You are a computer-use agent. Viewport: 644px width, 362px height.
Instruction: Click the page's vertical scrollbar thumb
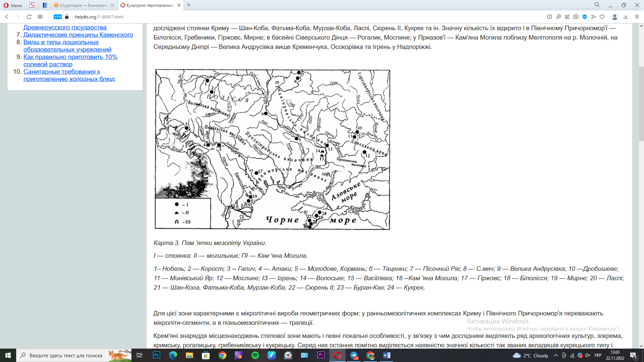(641, 104)
